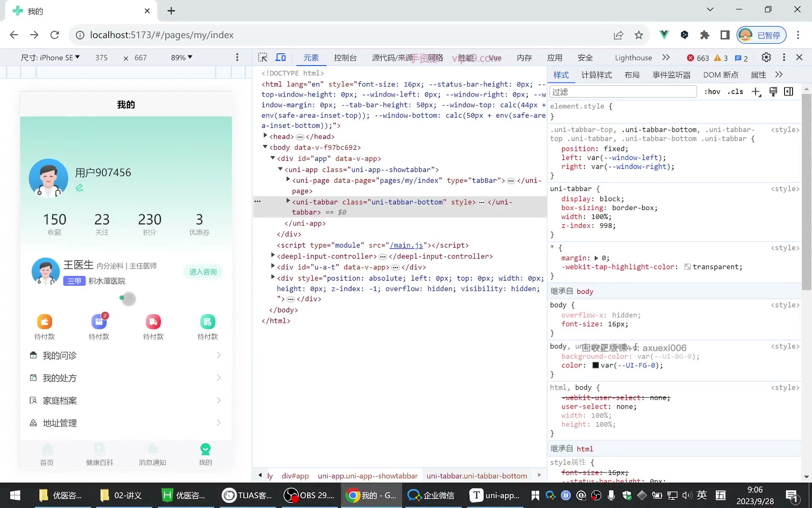The width and height of the screenshot is (812, 508).
Task: Switch to the 控制台 tab
Action: coord(345,58)
